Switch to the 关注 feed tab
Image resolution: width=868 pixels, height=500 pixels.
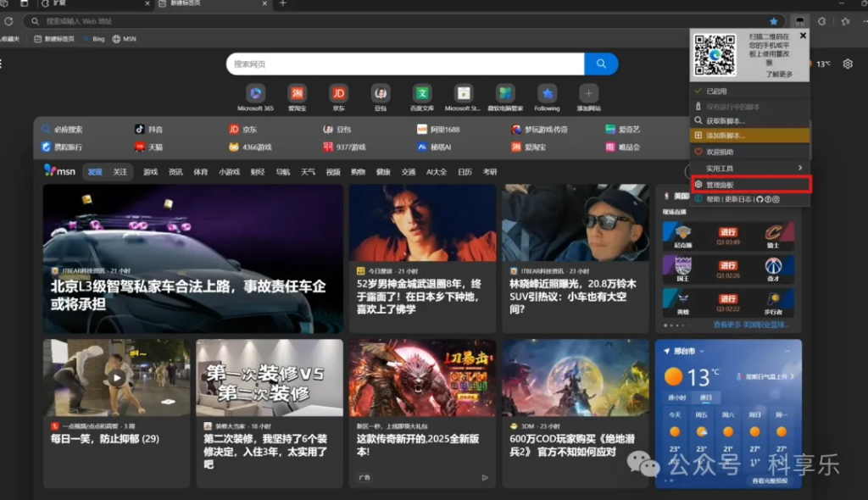(x=120, y=172)
